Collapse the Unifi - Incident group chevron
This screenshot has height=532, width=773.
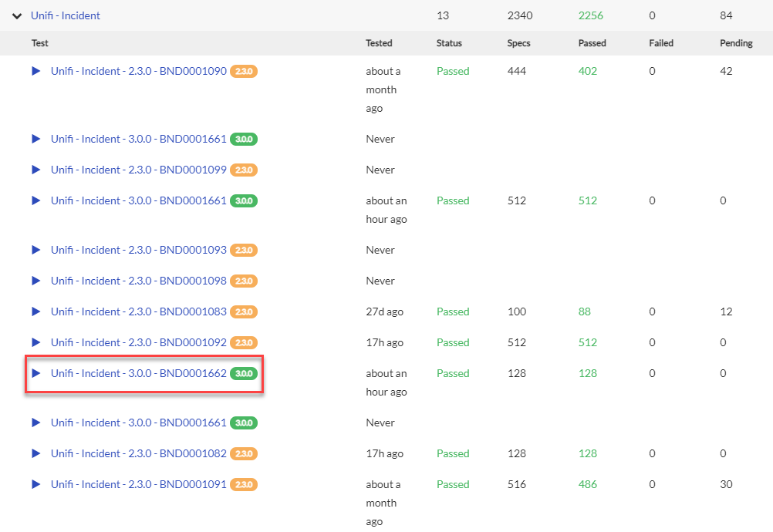[17, 16]
